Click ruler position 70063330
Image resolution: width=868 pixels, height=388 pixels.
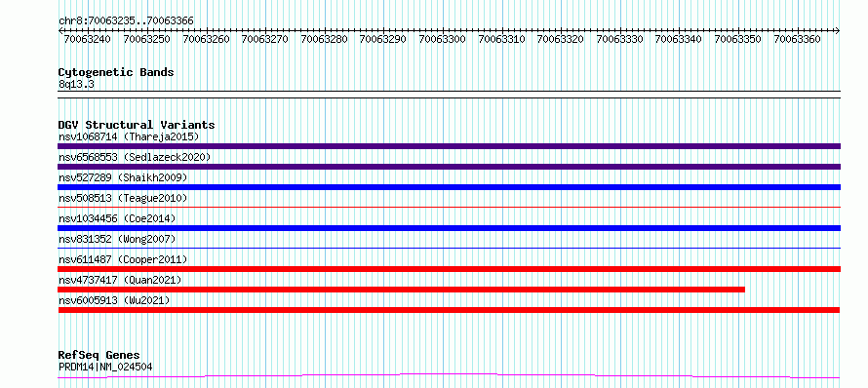620,39
